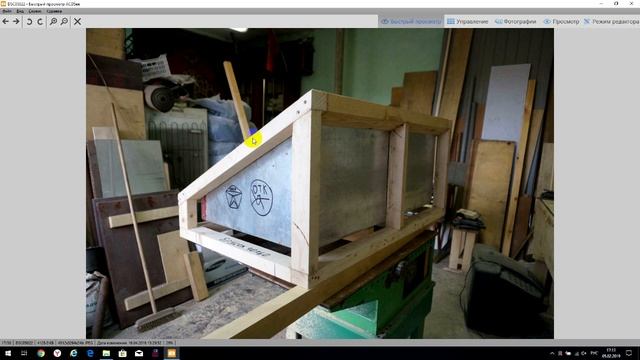Open the notification center
Screen dimensions: 640x360
[629, 353]
